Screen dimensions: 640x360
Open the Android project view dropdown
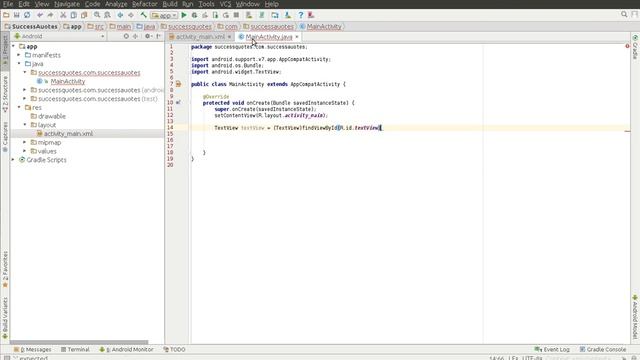(59, 36)
